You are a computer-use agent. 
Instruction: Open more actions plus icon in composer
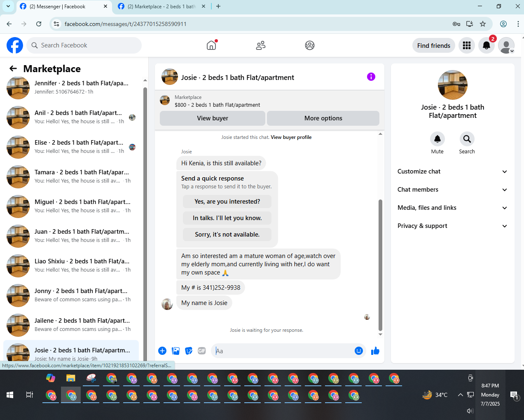click(162, 351)
